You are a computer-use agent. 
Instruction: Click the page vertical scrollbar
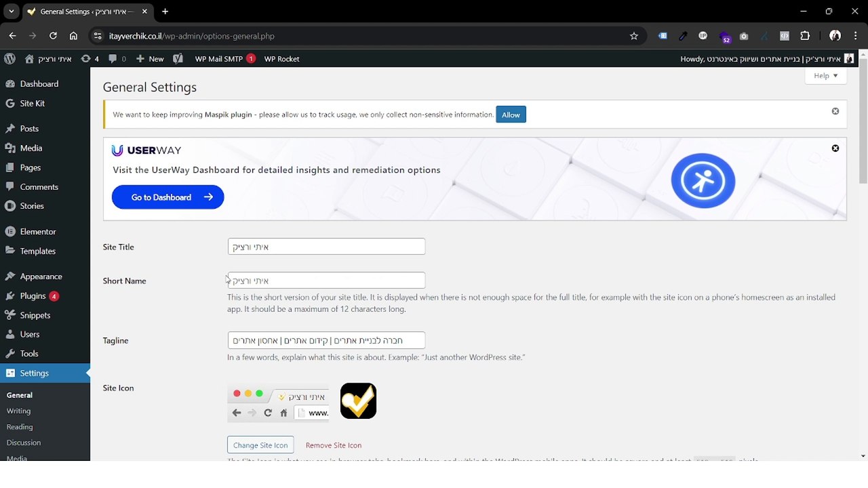863,121
